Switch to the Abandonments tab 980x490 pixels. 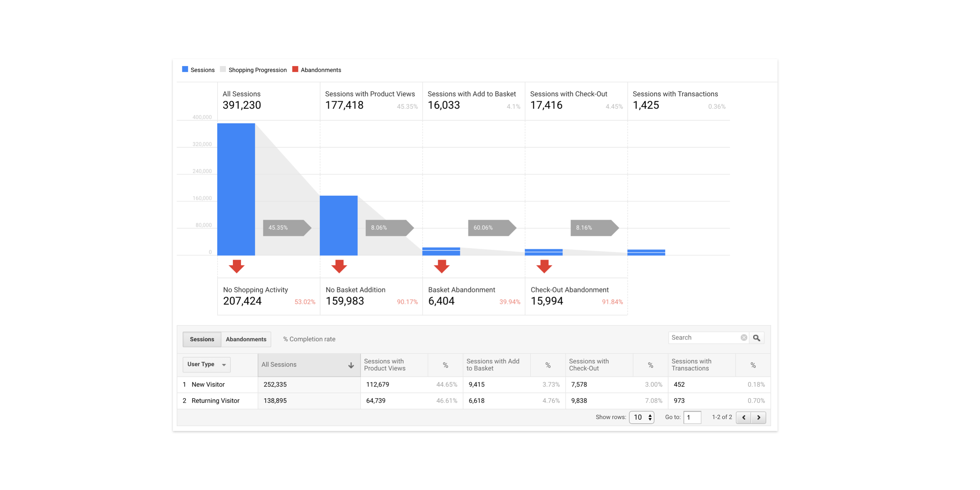(x=246, y=340)
